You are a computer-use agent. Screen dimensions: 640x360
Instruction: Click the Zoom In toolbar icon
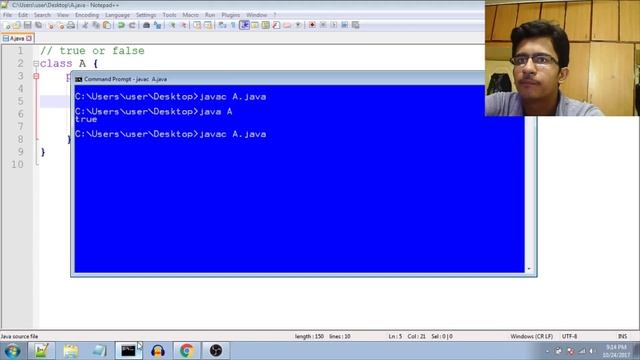(172, 25)
